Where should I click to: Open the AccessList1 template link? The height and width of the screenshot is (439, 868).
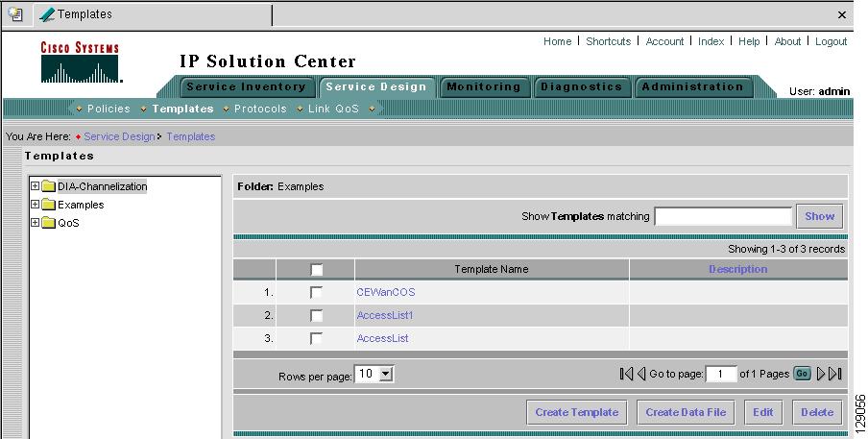(x=385, y=315)
